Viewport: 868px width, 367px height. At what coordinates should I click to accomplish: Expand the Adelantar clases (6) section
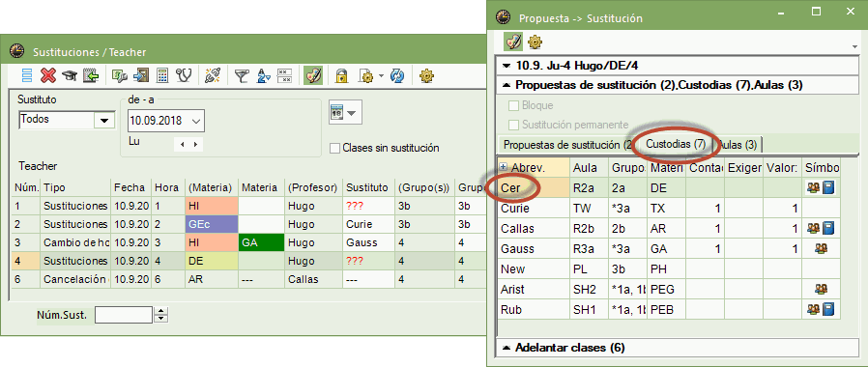tap(677, 348)
